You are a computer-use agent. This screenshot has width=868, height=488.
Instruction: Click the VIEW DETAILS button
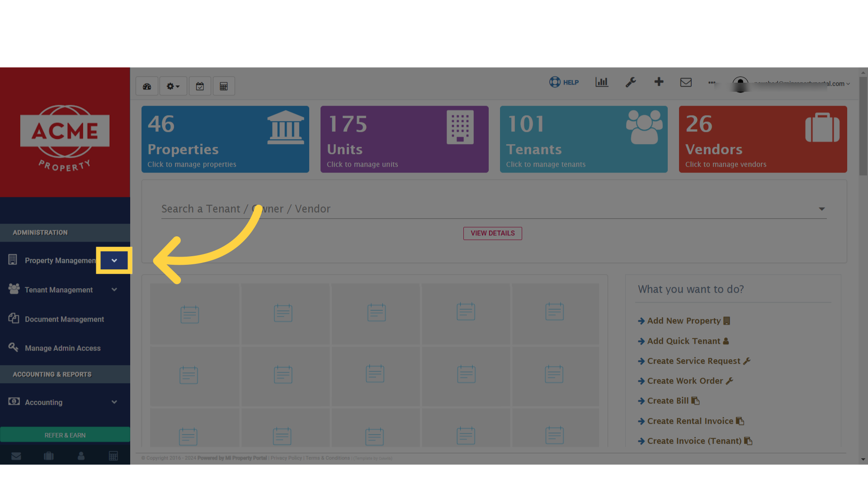pyautogui.click(x=492, y=233)
